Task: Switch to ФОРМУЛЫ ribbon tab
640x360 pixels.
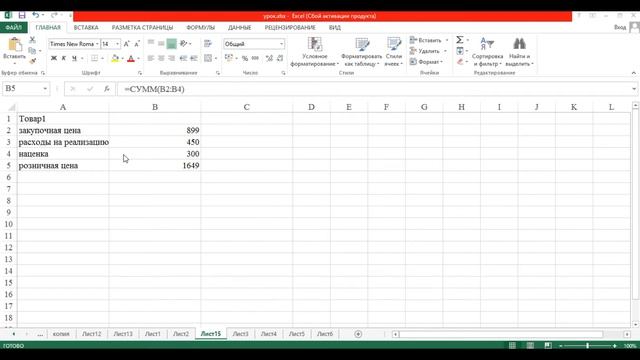Action: (x=200, y=27)
